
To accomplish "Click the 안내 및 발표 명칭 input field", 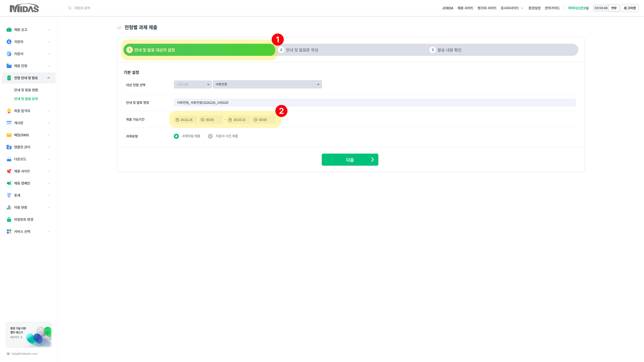I will (x=374, y=103).
